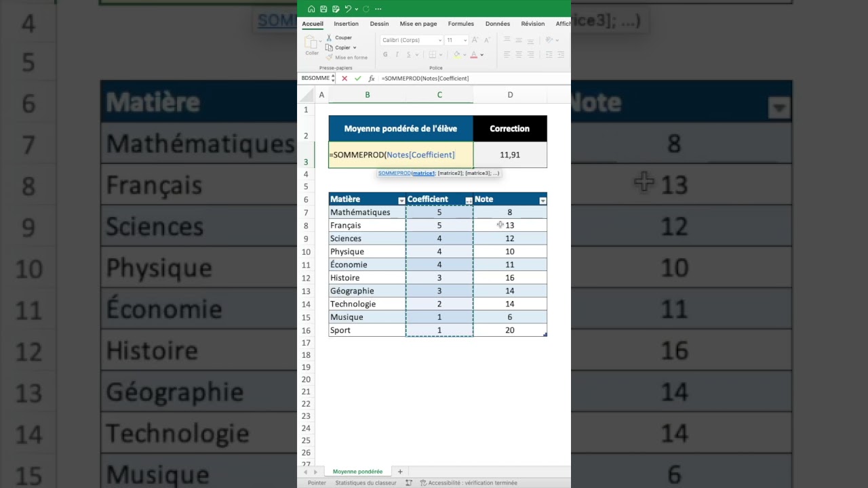Image resolution: width=868 pixels, height=488 pixels.
Task: Confirm formula with green checkmark
Action: click(358, 79)
